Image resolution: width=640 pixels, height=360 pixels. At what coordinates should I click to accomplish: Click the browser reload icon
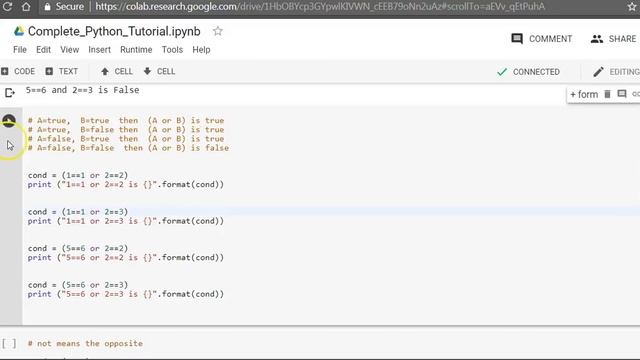7,7
